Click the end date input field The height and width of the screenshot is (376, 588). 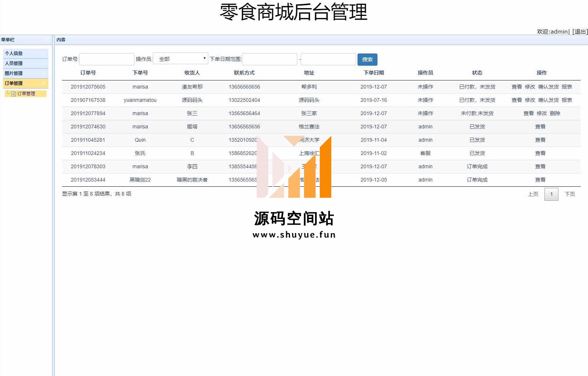click(x=328, y=59)
